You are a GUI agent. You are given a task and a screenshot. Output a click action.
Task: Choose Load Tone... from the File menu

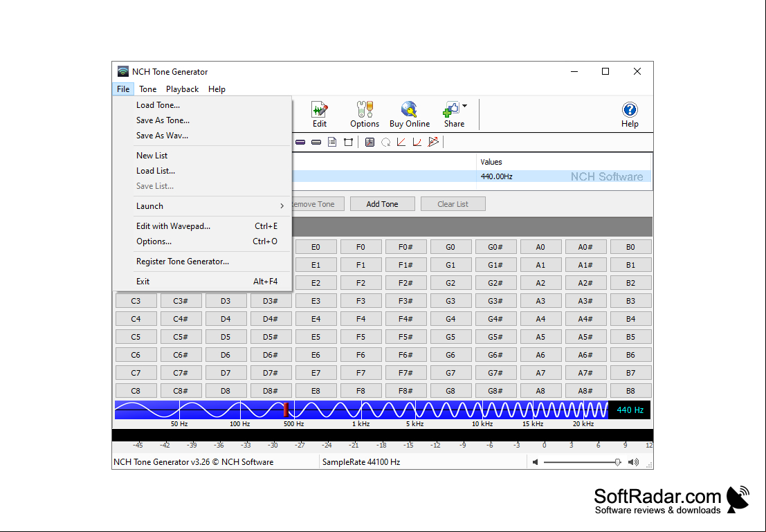click(202, 105)
